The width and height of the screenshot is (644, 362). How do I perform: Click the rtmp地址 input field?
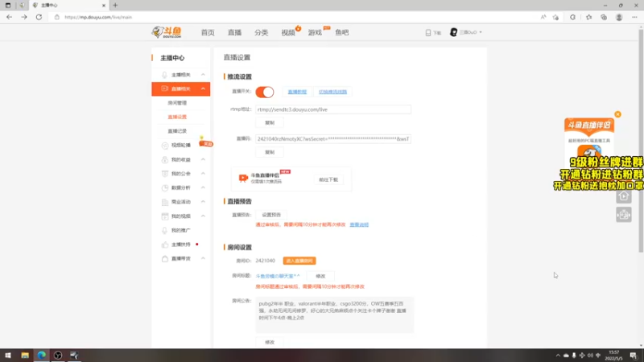(x=333, y=109)
